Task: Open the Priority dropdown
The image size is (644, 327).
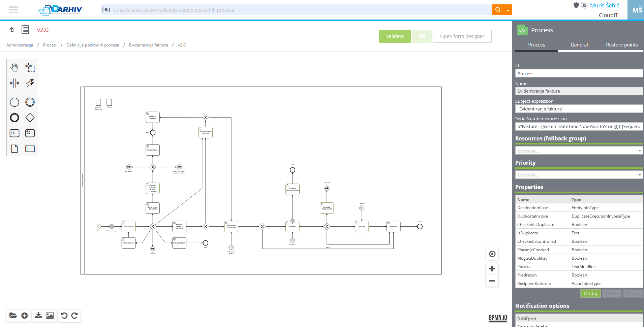Action: [579, 175]
